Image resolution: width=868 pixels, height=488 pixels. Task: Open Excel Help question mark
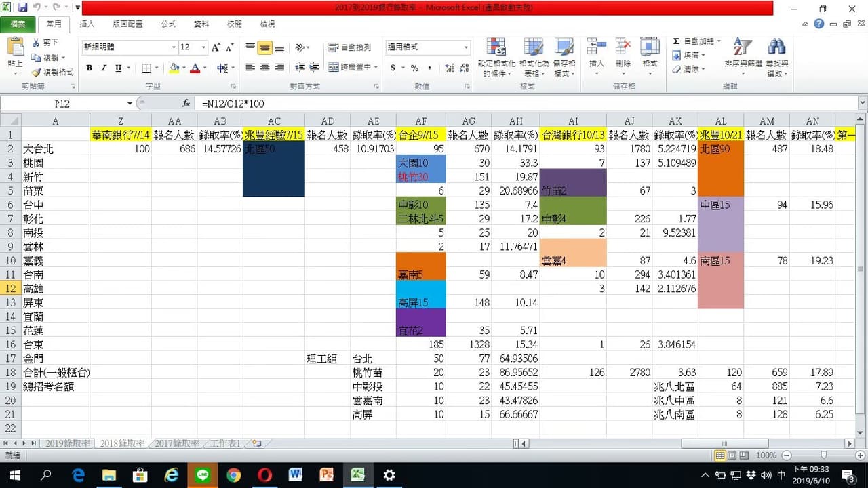pyautogui.click(x=819, y=24)
